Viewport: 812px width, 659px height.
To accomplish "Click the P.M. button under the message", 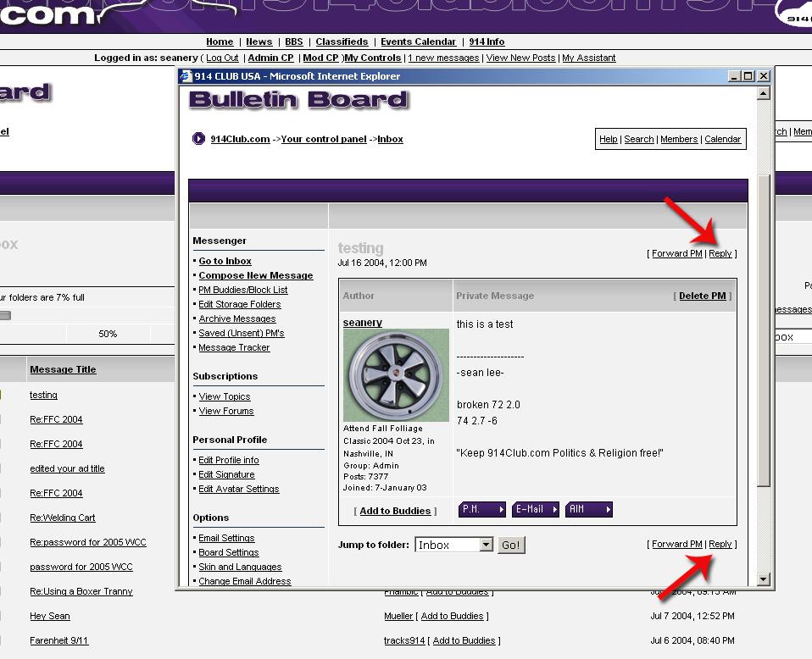I will pos(482,509).
